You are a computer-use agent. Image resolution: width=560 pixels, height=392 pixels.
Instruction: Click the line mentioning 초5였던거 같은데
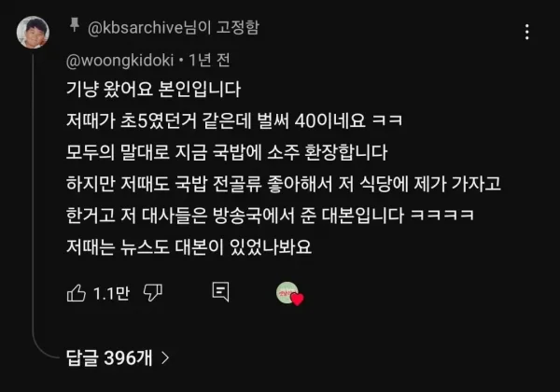[234, 120]
